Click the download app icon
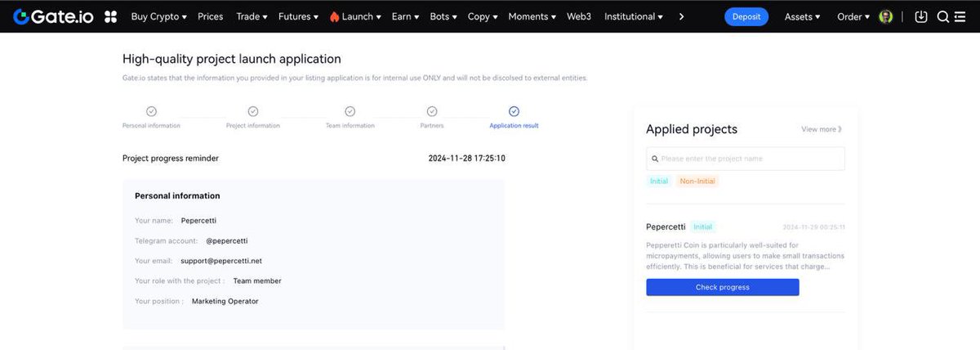980x350 pixels. [x=921, y=16]
